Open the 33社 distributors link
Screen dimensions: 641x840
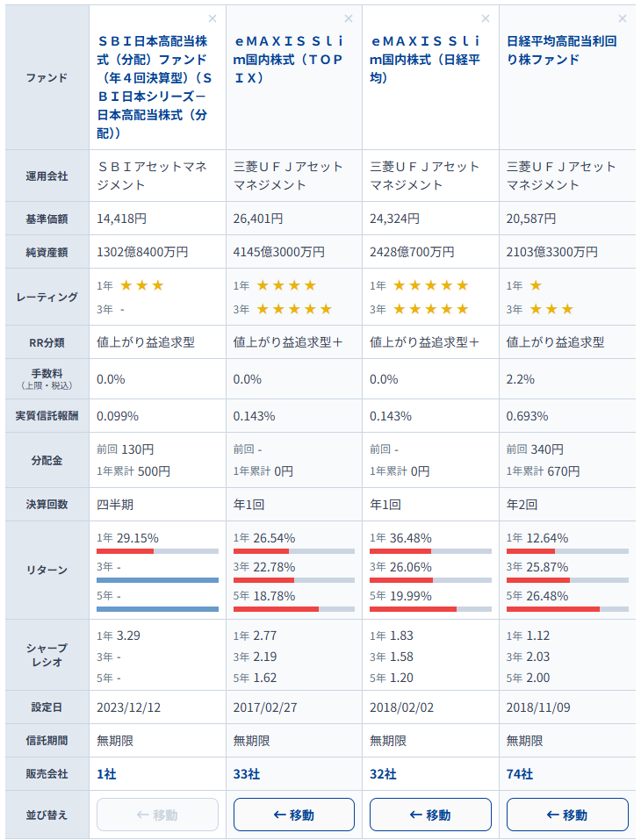tap(246, 773)
